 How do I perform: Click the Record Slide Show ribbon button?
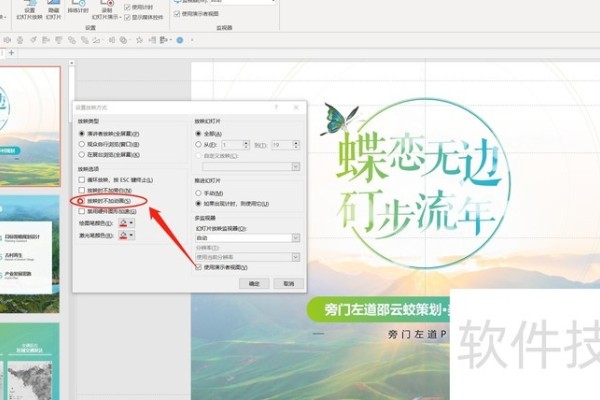pos(106,10)
